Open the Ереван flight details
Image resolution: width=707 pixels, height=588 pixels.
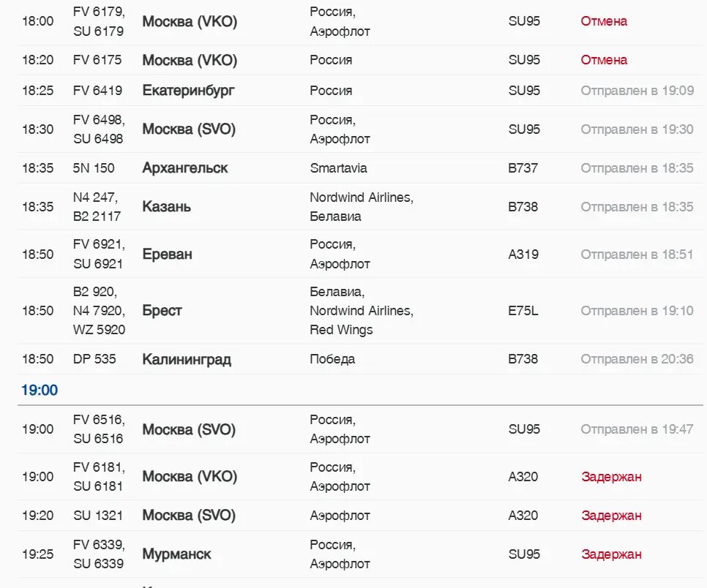point(167,255)
